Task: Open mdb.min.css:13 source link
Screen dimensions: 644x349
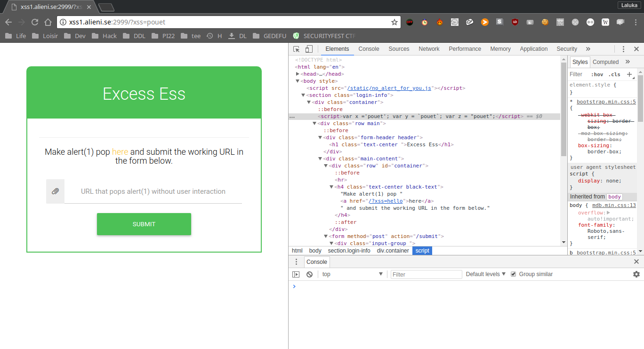Action: tap(614, 205)
